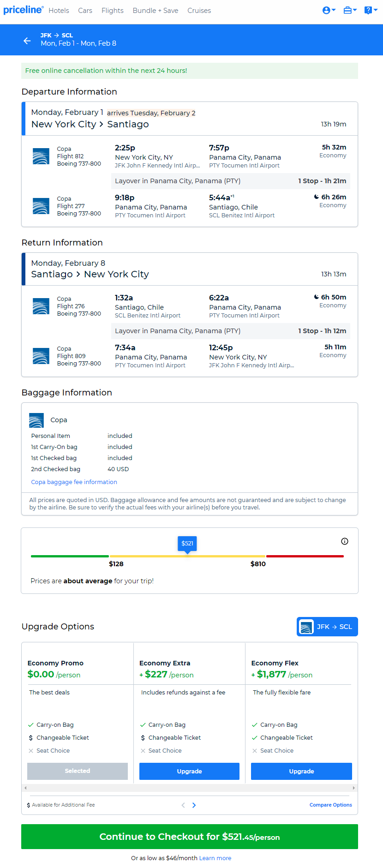Open the Hotels menu item

point(59,11)
